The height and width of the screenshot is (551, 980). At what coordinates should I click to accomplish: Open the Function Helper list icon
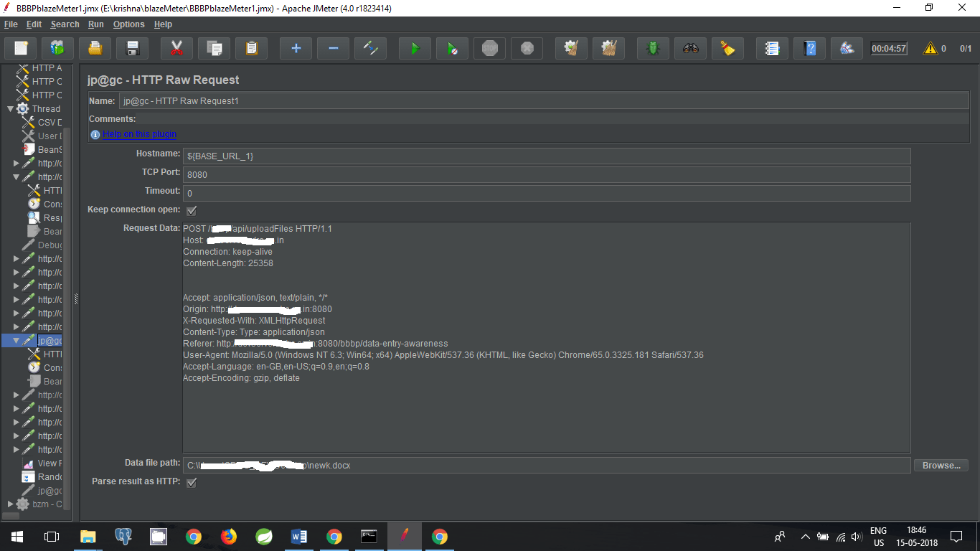[x=772, y=49]
